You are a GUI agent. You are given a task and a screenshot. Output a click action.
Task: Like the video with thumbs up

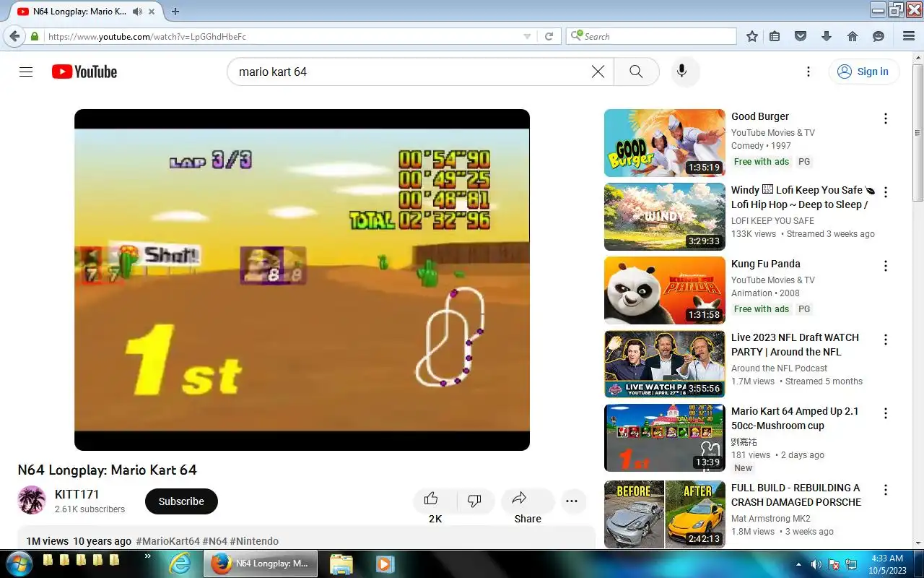pyautogui.click(x=432, y=499)
